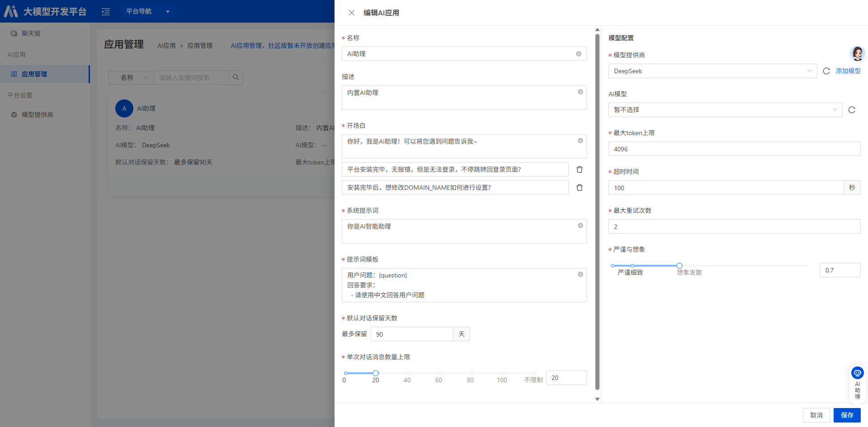
Task: Click the message limit number input showing 20
Action: pyautogui.click(x=566, y=378)
